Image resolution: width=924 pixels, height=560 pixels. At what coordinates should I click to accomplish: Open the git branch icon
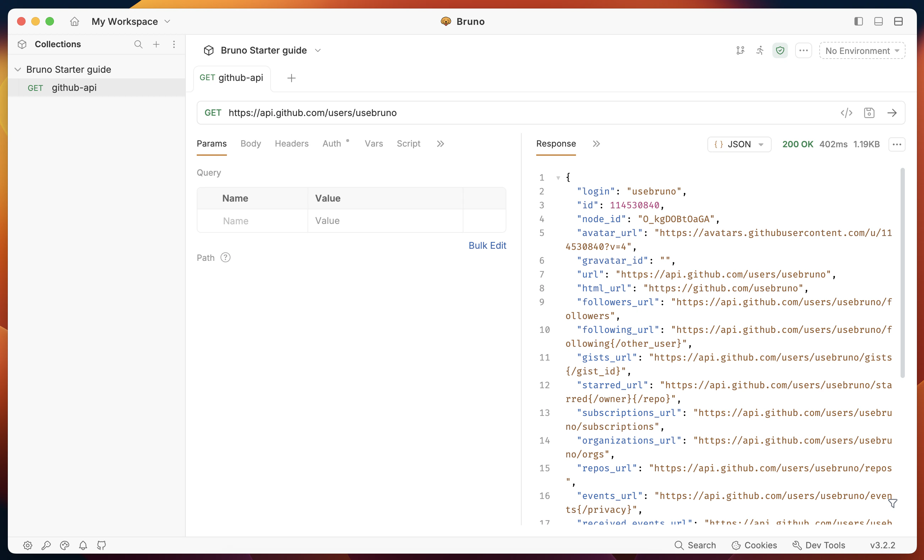pyautogui.click(x=740, y=51)
